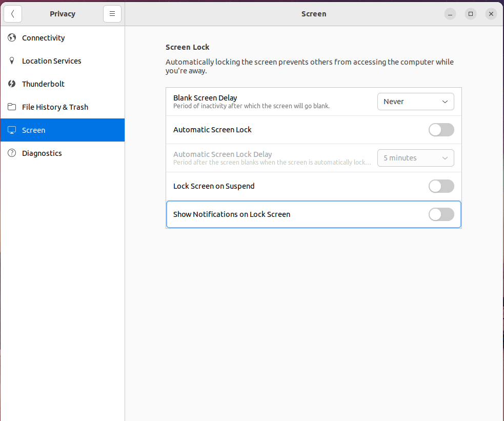Open the Blank Screen Delay dropdown
Image resolution: width=504 pixels, height=421 pixels.
pos(415,102)
